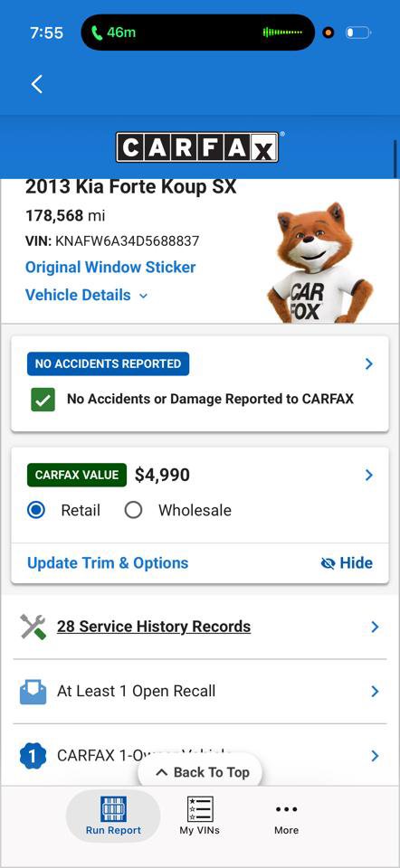Screen dimensions: 400x868
Task: Select the Retail radio button
Action: click(36, 510)
